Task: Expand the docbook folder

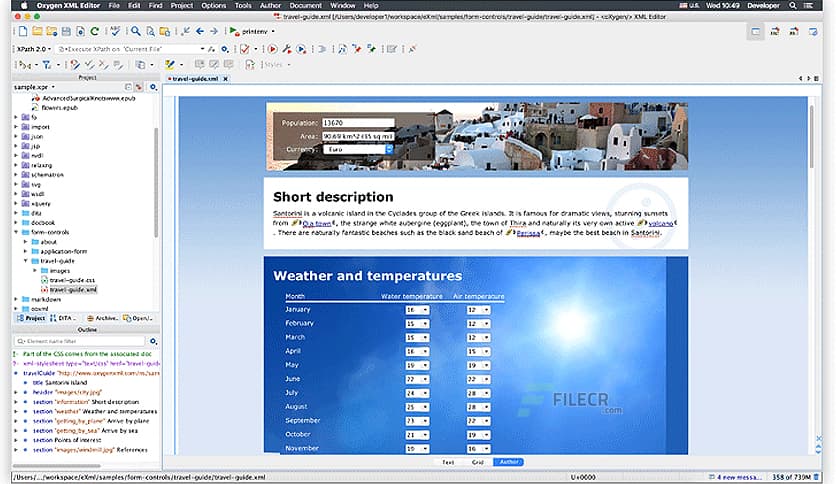Action: [16, 223]
